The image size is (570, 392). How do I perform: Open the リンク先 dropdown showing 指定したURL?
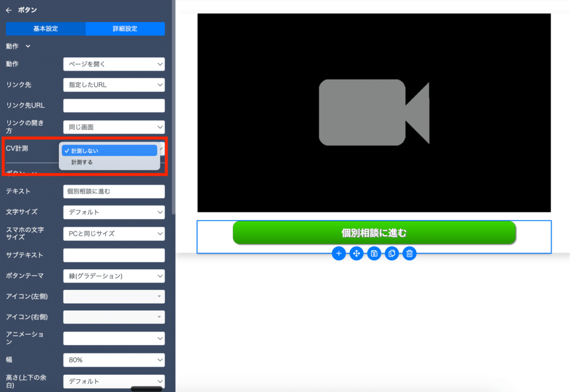pyautogui.click(x=114, y=85)
